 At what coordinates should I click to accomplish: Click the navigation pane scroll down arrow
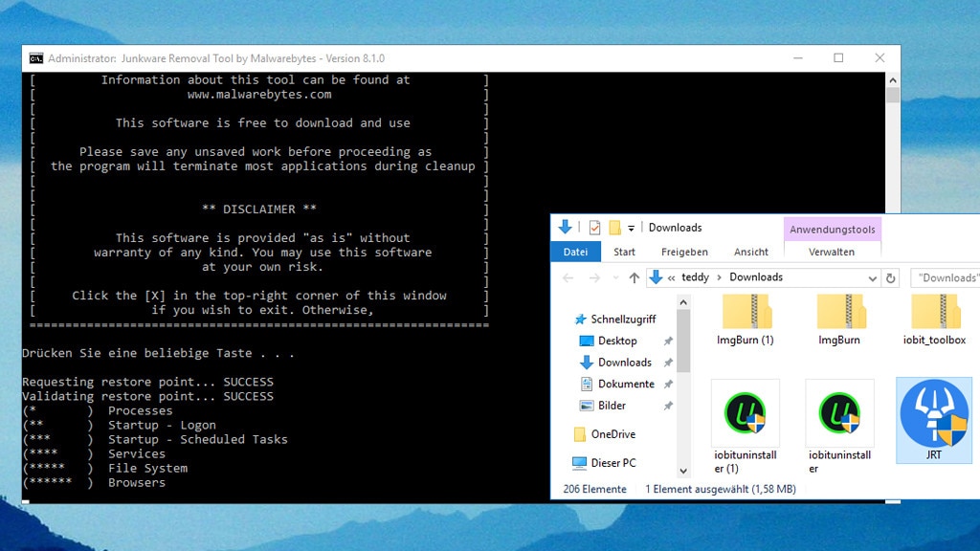click(x=683, y=471)
